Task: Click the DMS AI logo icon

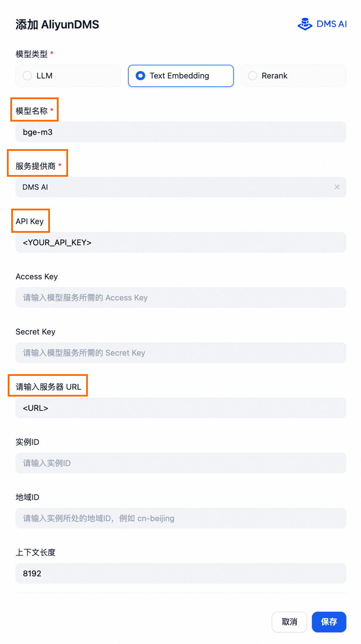Action: point(305,24)
